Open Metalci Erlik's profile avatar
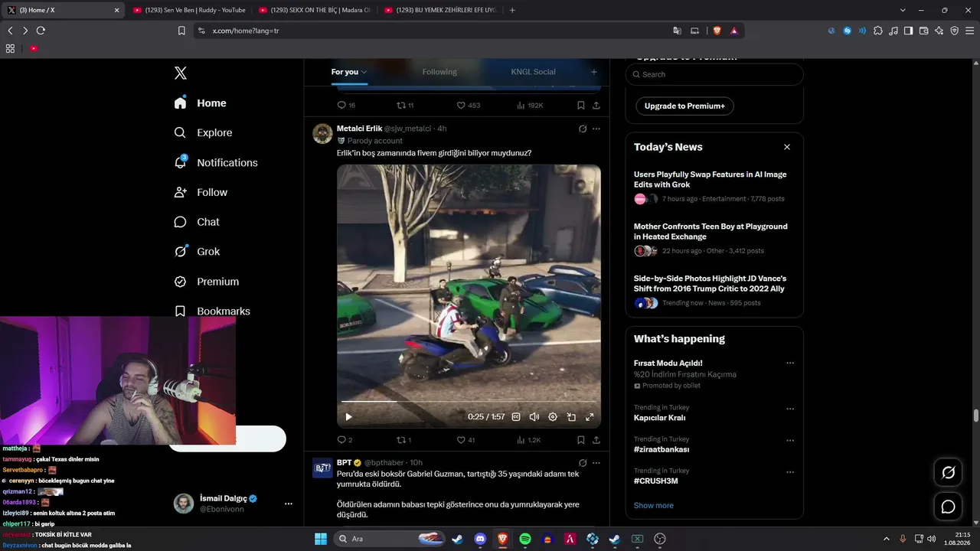 click(322, 133)
